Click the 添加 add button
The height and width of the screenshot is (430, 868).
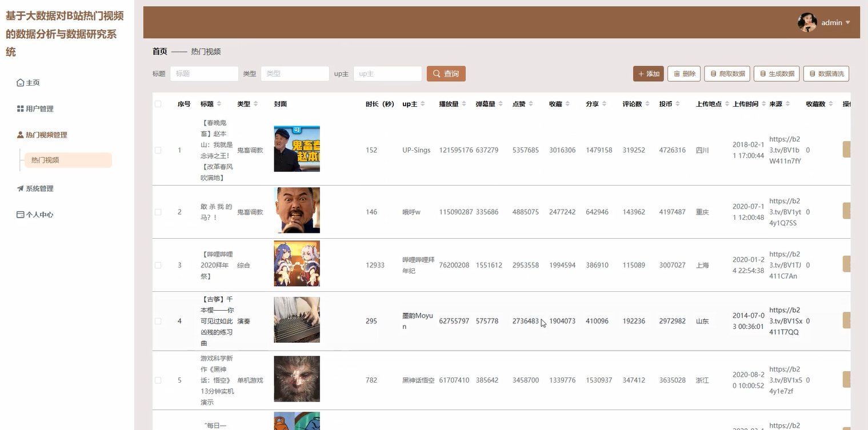[648, 74]
